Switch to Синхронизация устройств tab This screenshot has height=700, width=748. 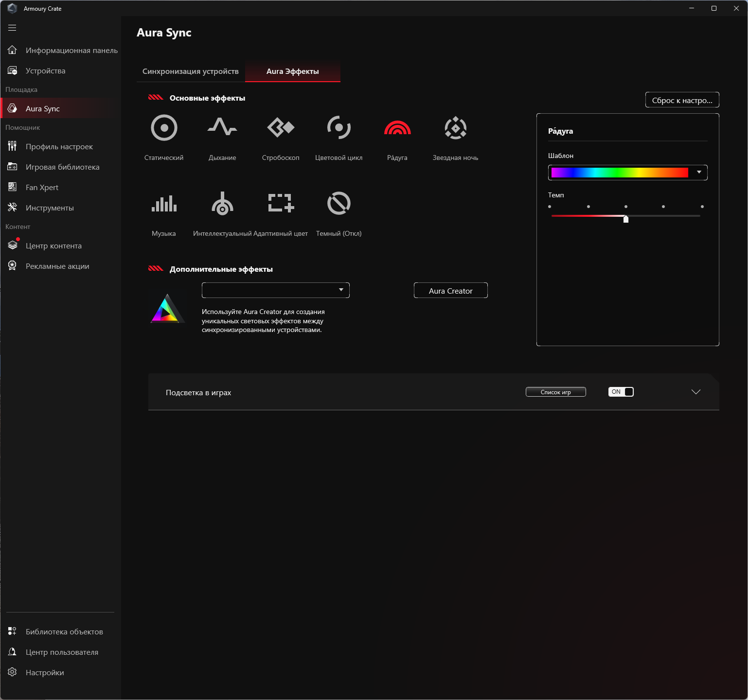tap(191, 71)
